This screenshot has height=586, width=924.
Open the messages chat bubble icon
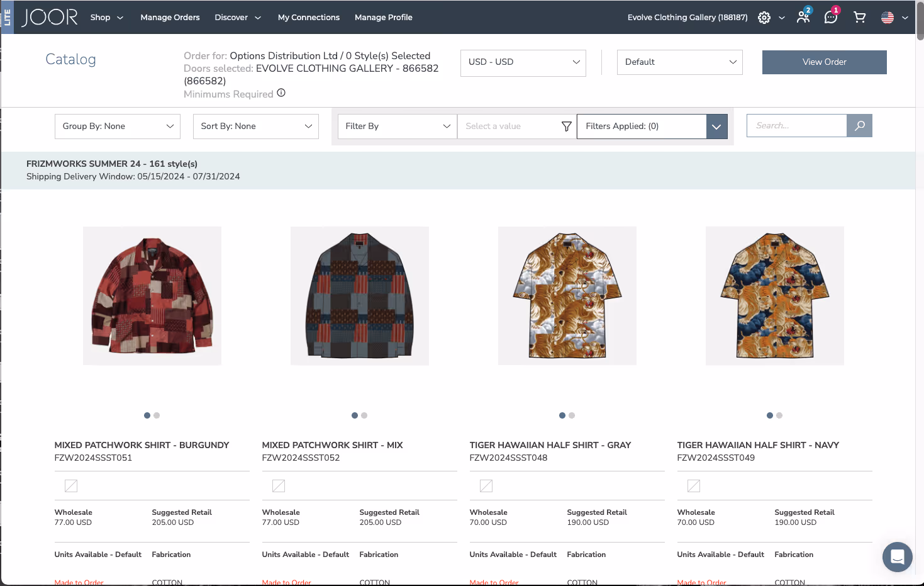pyautogui.click(x=831, y=16)
